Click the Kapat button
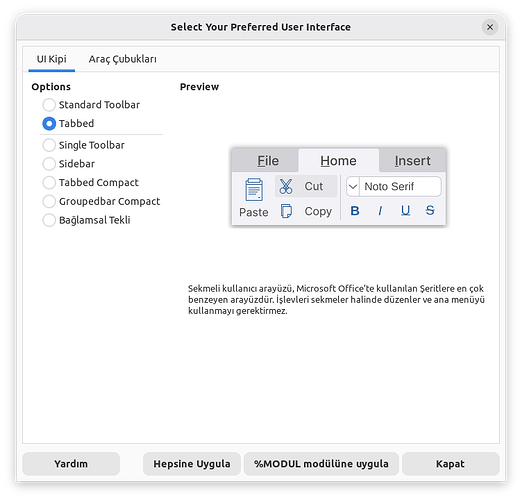Image resolution: width=522 pixels, height=500 pixels. point(450,464)
